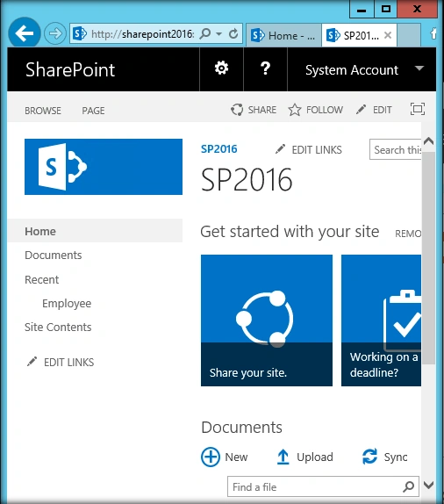This screenshot has height=504, width=444.
Task: Click the Working on a deadline tile
Action: [x=381, y=320]
